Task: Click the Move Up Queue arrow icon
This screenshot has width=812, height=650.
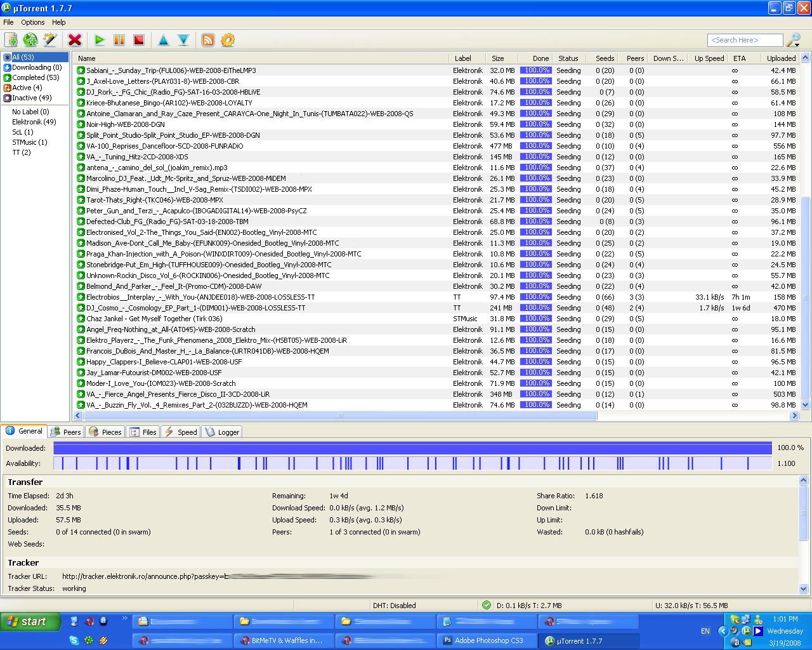Action: click(x=164, y=40)
